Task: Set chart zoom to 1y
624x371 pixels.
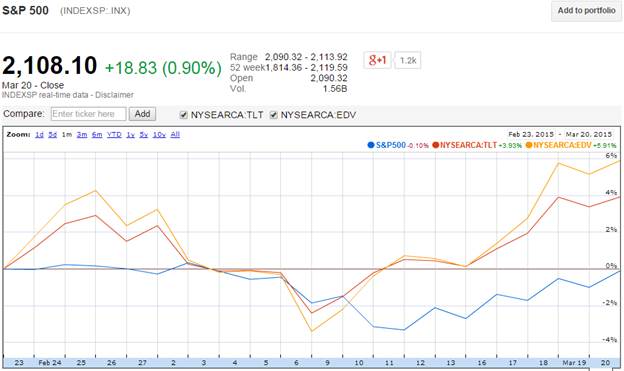Action: pyautogui.click(x=131, y=135)
